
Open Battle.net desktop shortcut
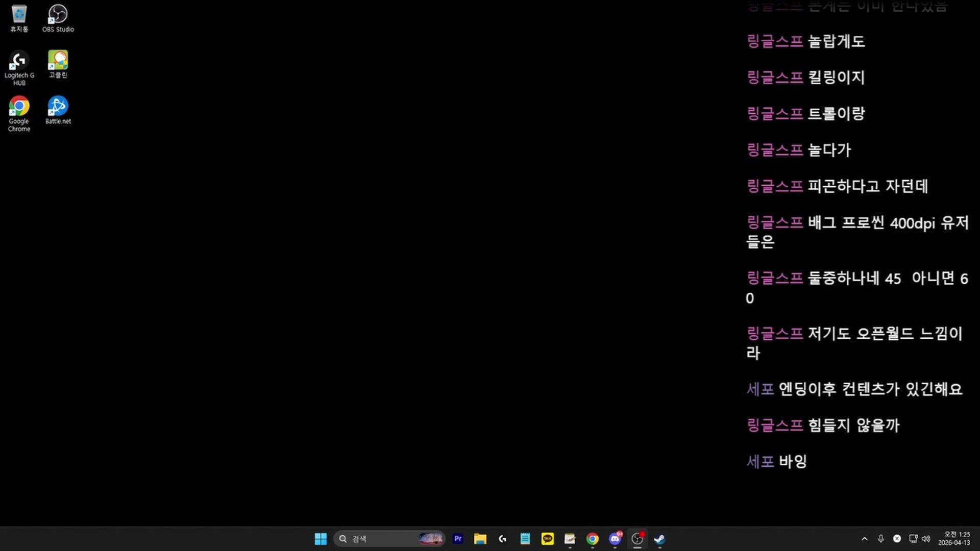click(x=58, y=110)
